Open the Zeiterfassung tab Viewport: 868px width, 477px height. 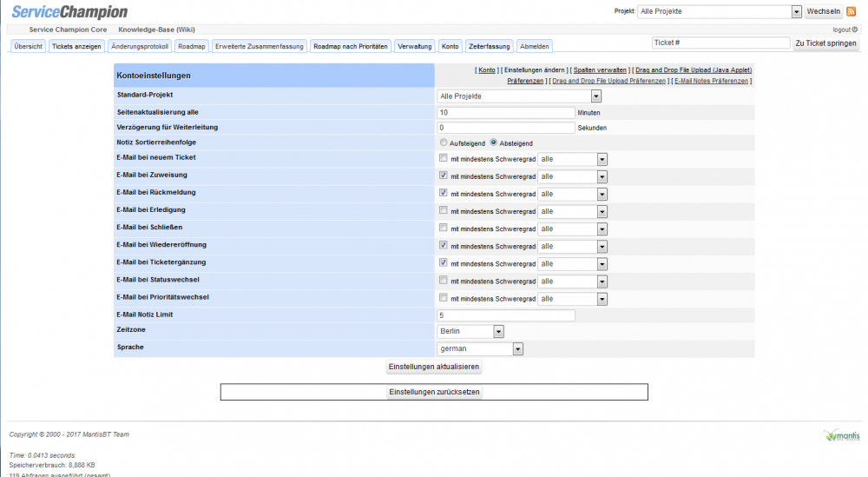pyautogui.click(x=489, y=47)
